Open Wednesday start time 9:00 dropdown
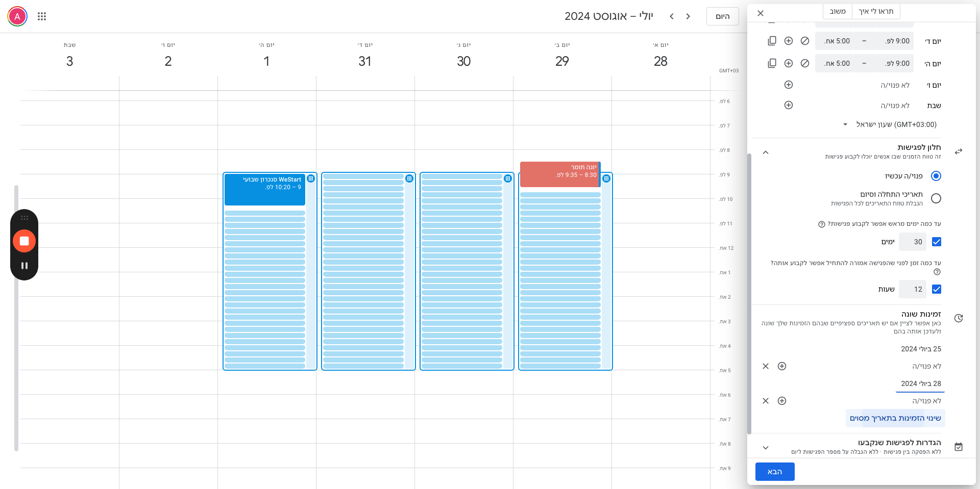The image size is (980, 489). tap(894, 41)
